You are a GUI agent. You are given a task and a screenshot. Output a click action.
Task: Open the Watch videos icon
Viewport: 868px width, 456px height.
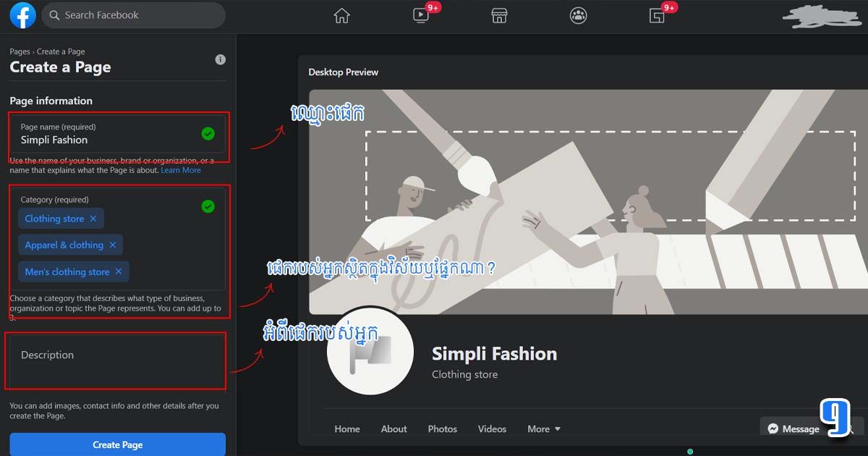point(421,16)
